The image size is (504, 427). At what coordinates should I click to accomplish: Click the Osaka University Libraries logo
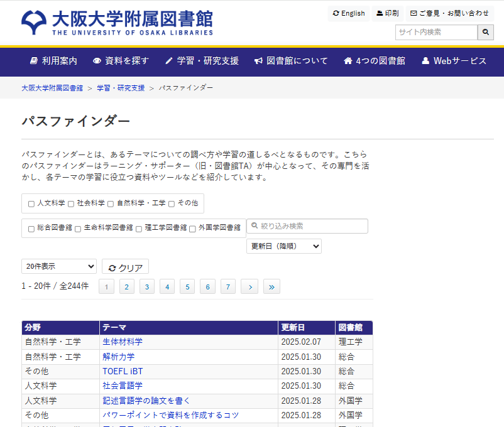click(x=117, y=23)
